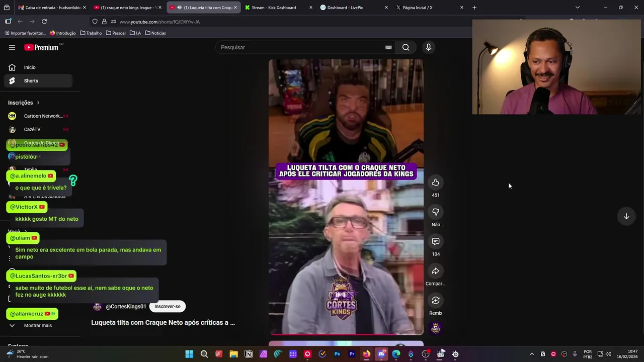This screenshot has height=362, width=644.
Task: Open the YouTube hamburger guide menu
Action: pos(12,47)
